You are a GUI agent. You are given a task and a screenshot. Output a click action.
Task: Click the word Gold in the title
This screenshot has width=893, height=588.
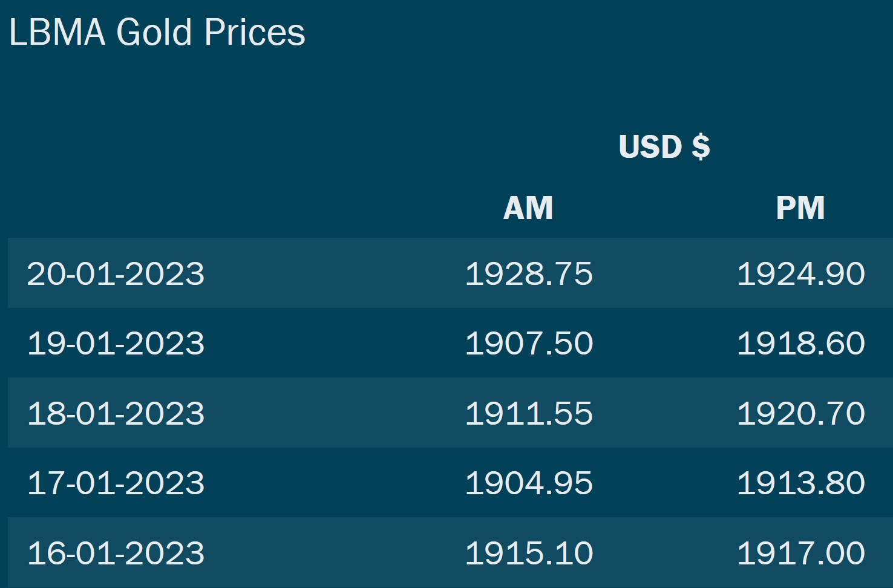pyautogui.click(x=154, y=32)
